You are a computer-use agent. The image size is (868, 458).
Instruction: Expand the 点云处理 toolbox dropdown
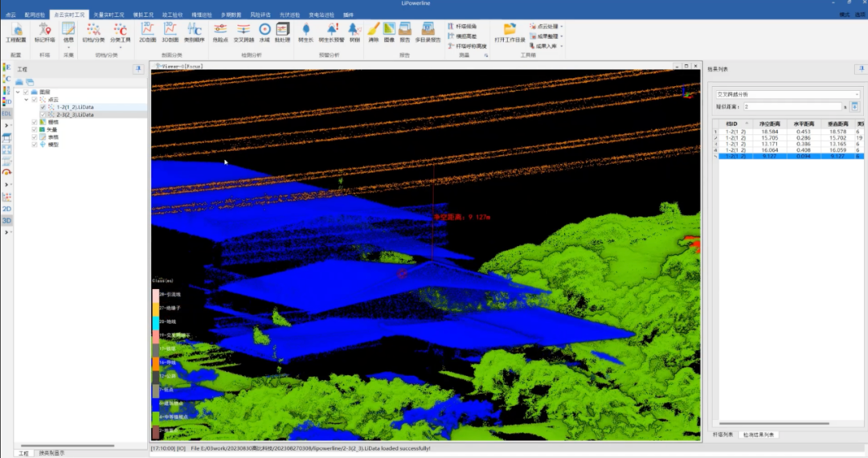tap(561, 26)
